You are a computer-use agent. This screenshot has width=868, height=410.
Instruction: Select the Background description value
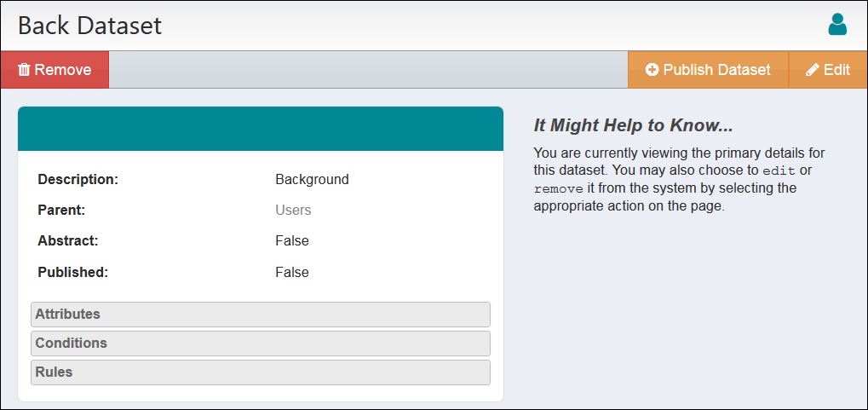pyautogui.click(x=312, y=179)
